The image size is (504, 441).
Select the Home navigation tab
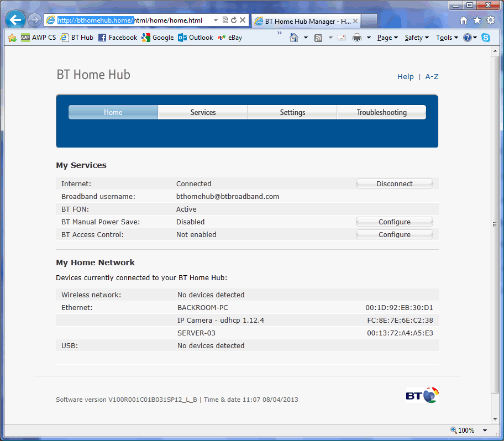(x=113, y=112)
